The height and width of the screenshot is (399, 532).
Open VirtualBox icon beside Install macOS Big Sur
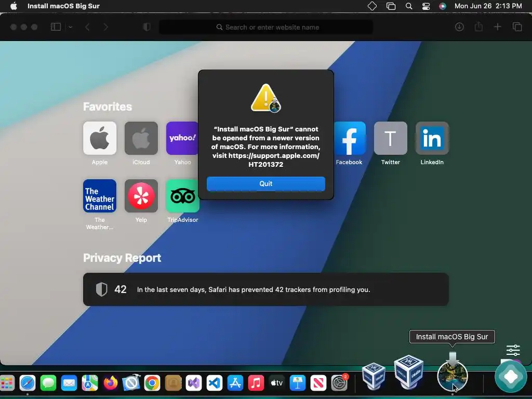pos(408,371)
